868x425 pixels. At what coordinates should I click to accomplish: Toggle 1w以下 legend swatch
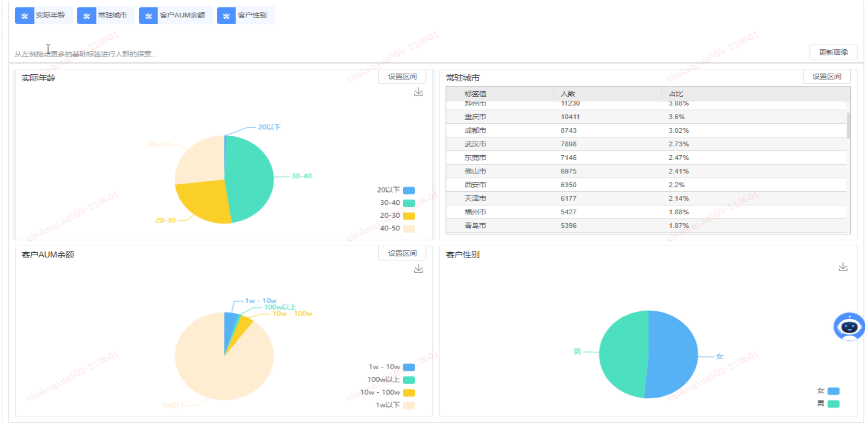[409, 405]
